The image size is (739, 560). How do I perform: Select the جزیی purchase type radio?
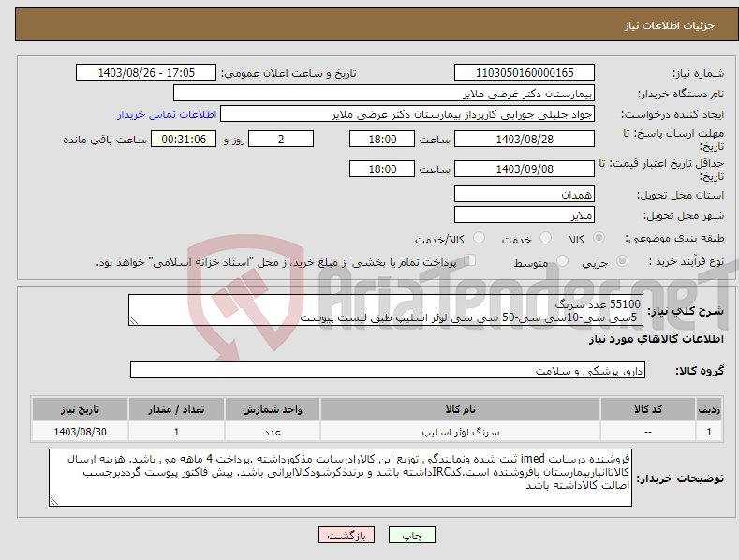point(622,260)
